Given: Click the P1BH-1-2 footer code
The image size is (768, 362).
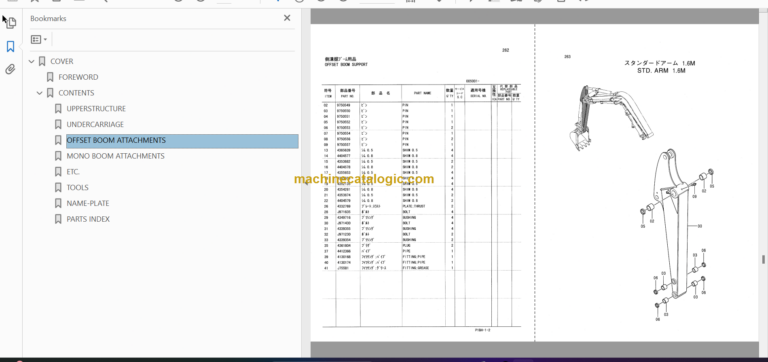Looking at the screenshot, I should (482, 330).
